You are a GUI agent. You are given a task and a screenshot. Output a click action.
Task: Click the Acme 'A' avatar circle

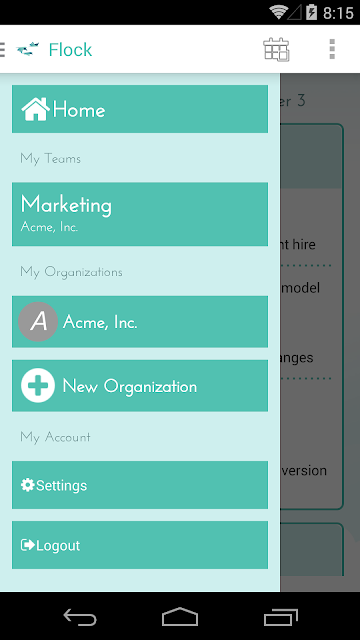(x=38, y=322)
